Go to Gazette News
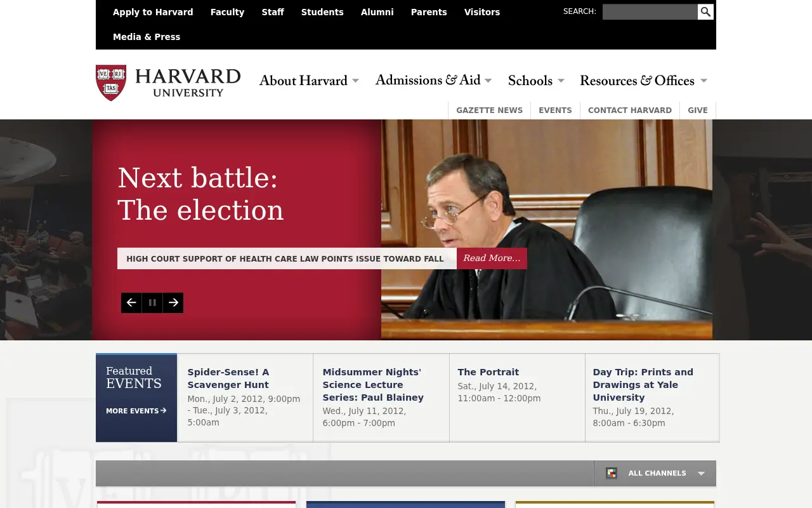The image size is (812, 508). (x=489, y=110)
